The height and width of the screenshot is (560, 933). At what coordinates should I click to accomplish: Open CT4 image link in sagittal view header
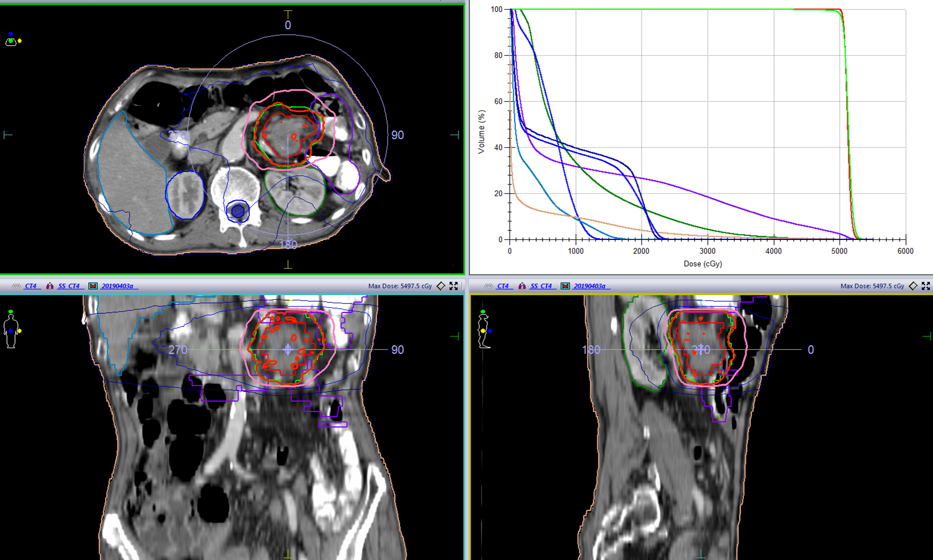(503, 286)
